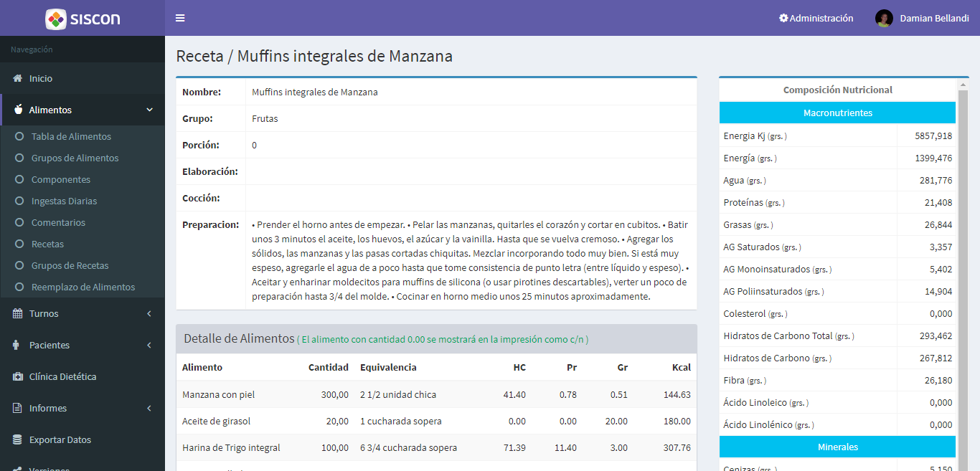Open Tabla de Alimentos
This screenshot has height=471, width=980.
click(71, 136)
